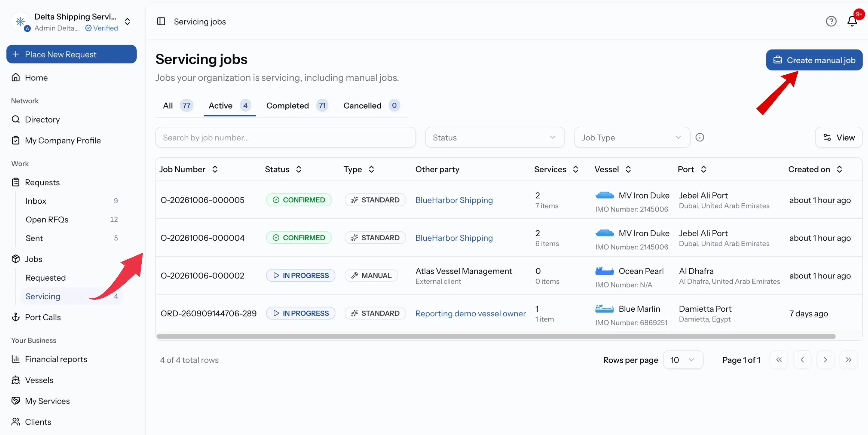Sort by the Type column arrows
The width and height of the screenshot is (868, 435).
(371, 169)
